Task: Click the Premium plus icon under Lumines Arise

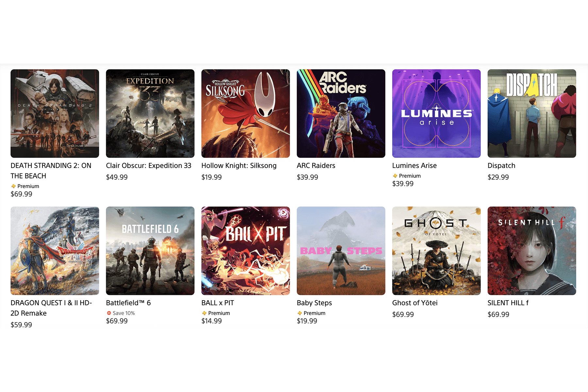Action: pyautogui.click(x=395, y=176)
